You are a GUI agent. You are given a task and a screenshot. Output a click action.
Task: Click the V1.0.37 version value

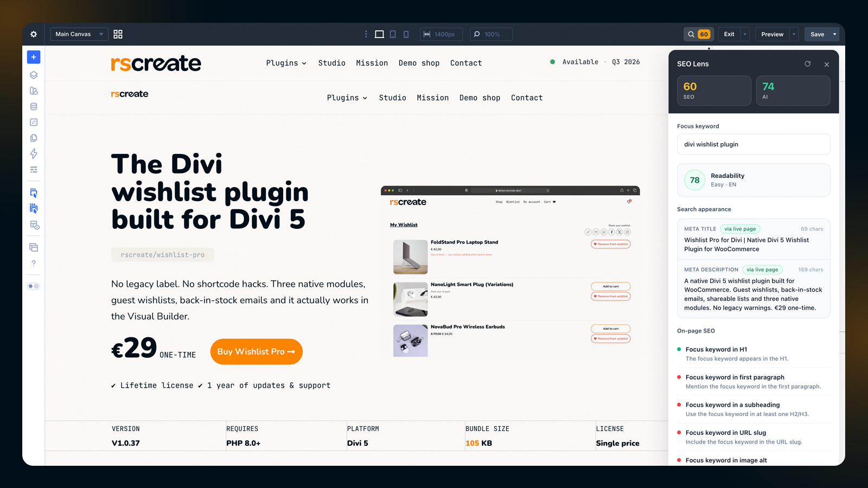coord(126,443)
